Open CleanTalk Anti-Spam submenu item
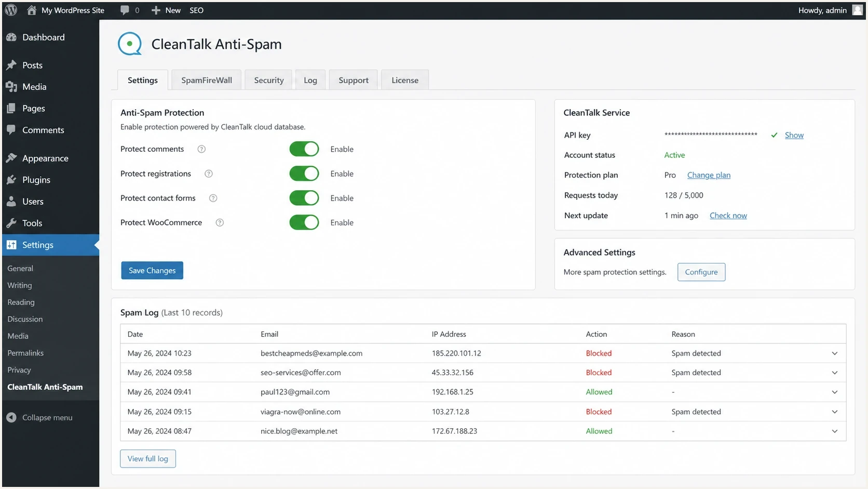Screen dimensions: 868x489 (45, 387)
